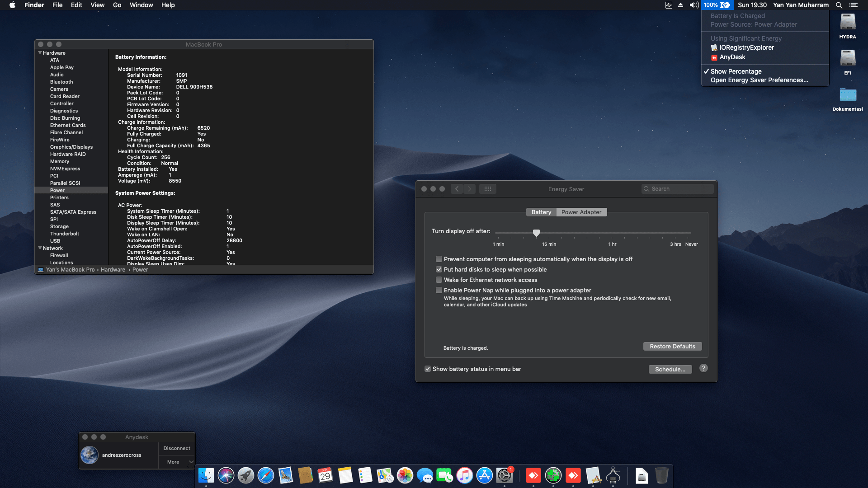Set display off slider to 1 hr

[613, 233]
